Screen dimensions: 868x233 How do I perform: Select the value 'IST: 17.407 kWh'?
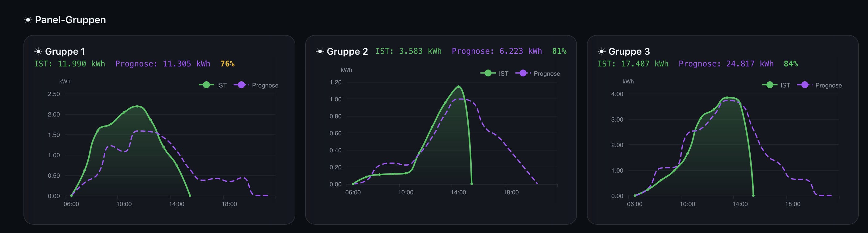pos(633,64)
